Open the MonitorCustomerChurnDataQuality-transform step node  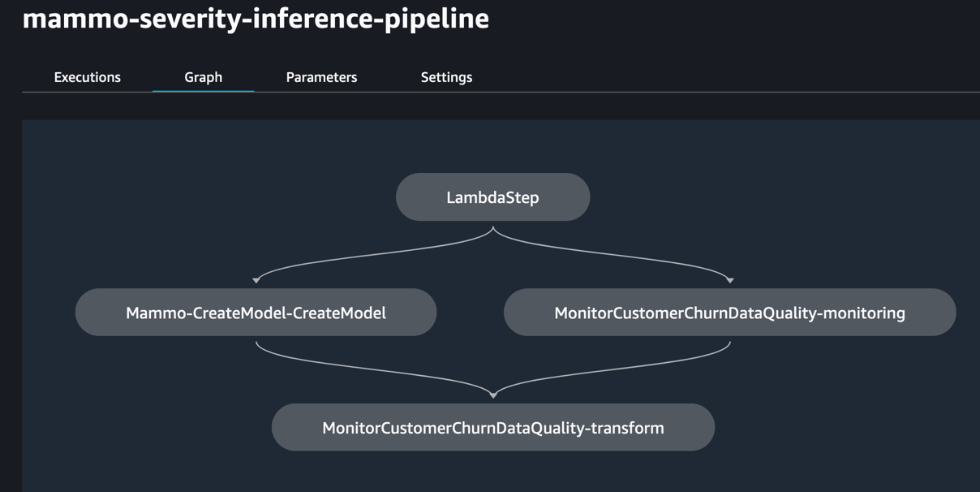492,428
